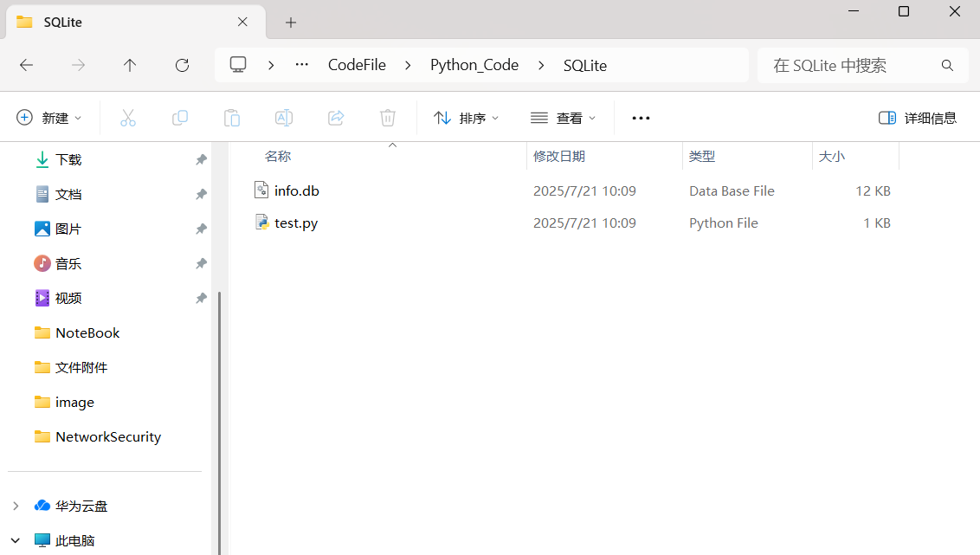The height and width of the screenshot is (555, 980).
Task: Navigate to CodeFile in breadcrumb
Action: pos(357,65)
